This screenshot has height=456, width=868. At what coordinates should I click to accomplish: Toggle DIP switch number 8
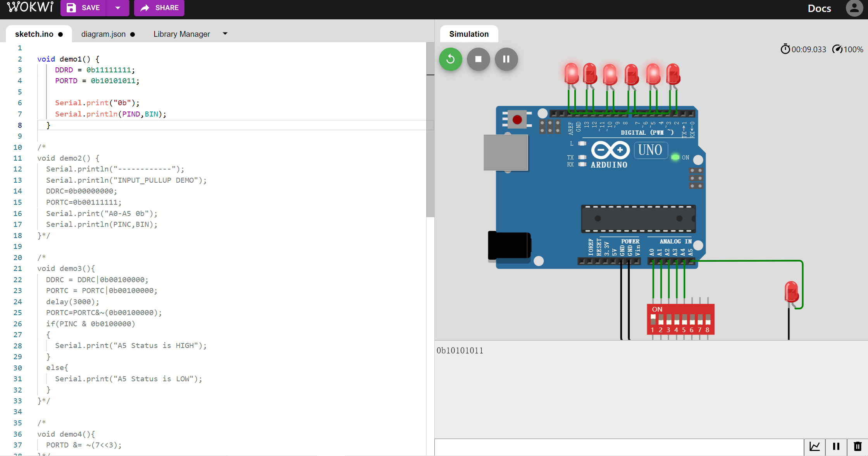pyautogui.click(x=708, y=319)
